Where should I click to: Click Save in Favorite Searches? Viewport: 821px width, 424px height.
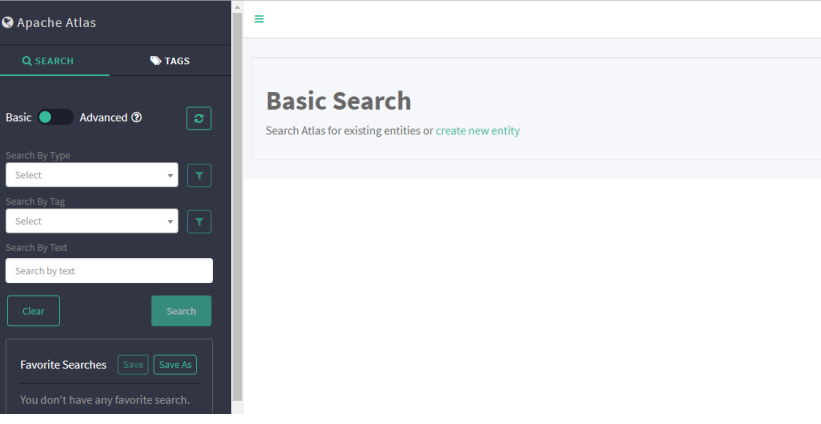click(133, 365)
